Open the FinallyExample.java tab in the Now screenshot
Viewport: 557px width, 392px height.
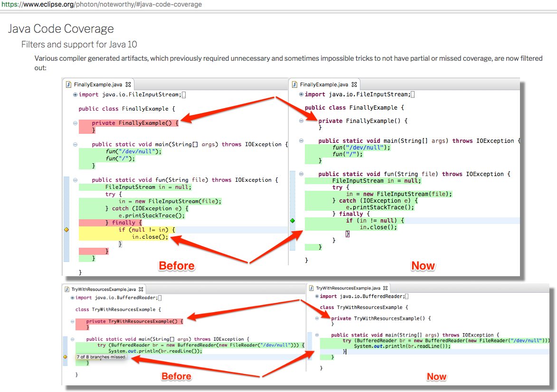coord(324,84)
